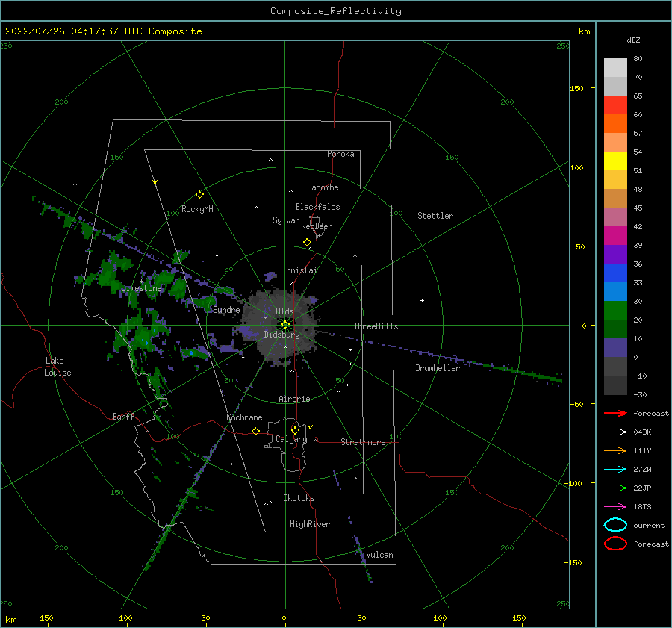This screenshot has width=672, height=628.
Task: Click the white asterisk marker near Stettler road
Action: click(355, 256)
